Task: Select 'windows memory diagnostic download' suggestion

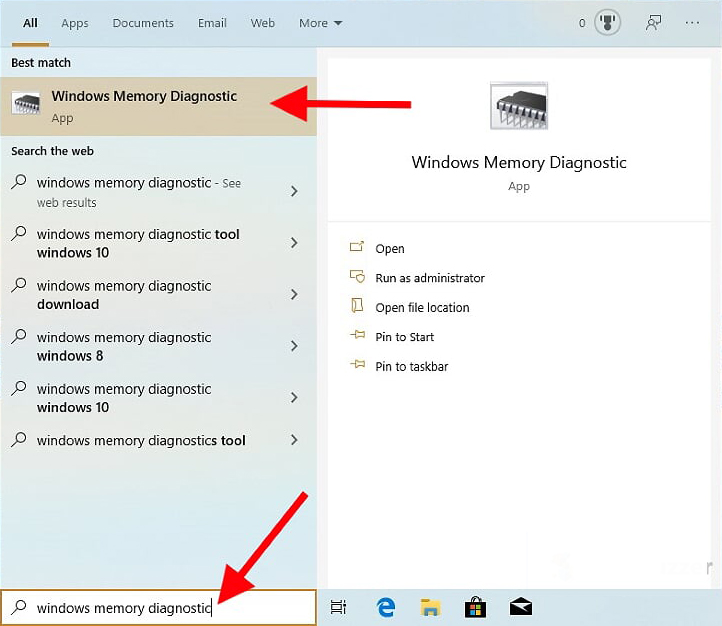Action: coord(158,295)
